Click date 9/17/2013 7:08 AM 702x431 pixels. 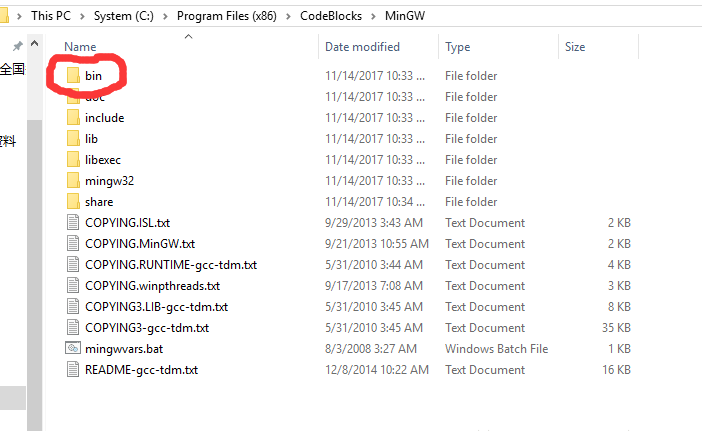374,286
